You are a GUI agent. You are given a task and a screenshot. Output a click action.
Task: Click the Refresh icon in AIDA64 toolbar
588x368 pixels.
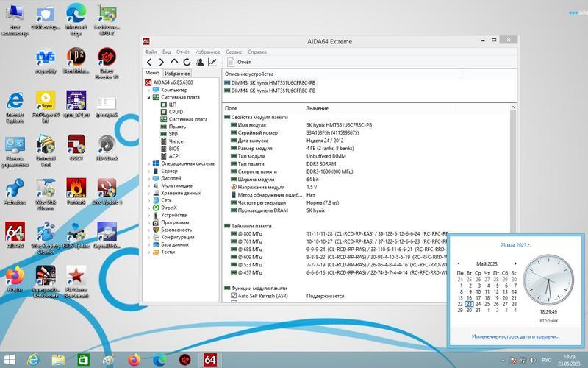pos(187,63)
